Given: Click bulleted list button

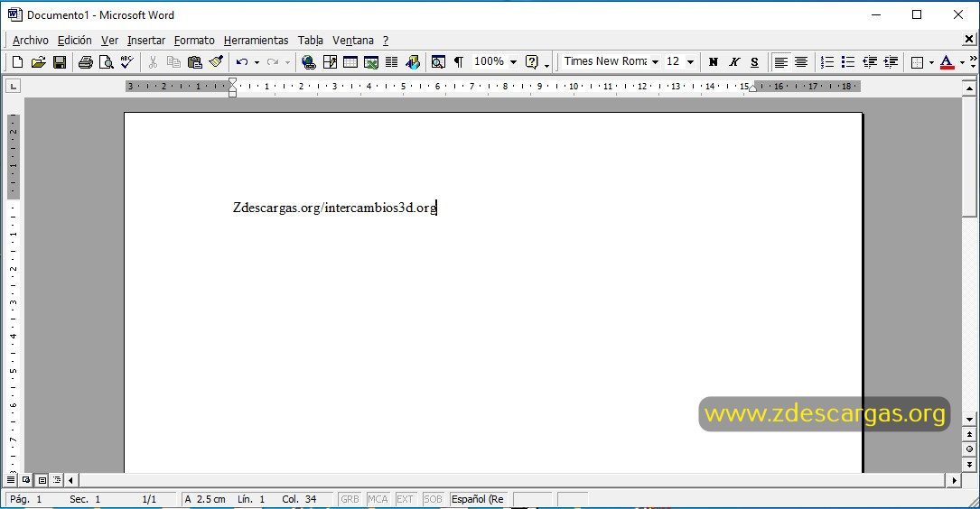Looking at the screenshot, I should [x=848, y=62].
